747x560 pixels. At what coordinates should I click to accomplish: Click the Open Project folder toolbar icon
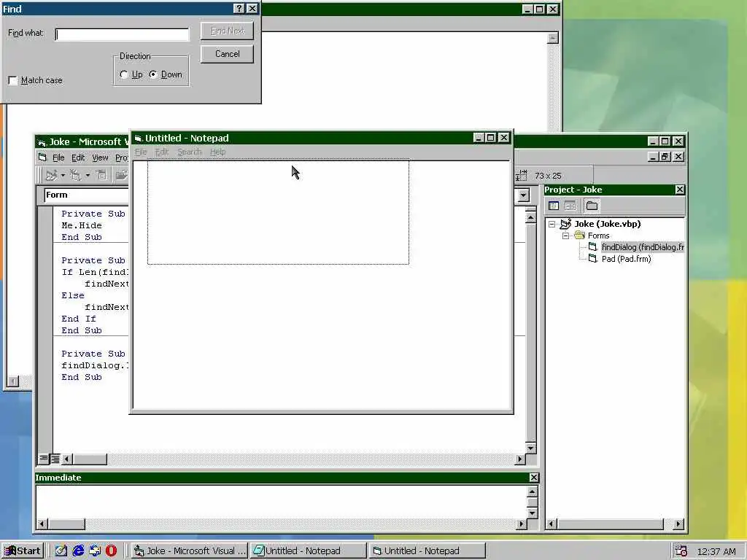point(122,175)
